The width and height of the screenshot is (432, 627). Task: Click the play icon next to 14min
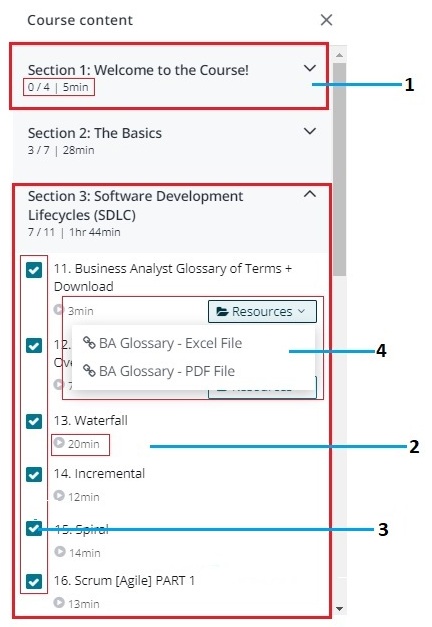click(60, 551)
